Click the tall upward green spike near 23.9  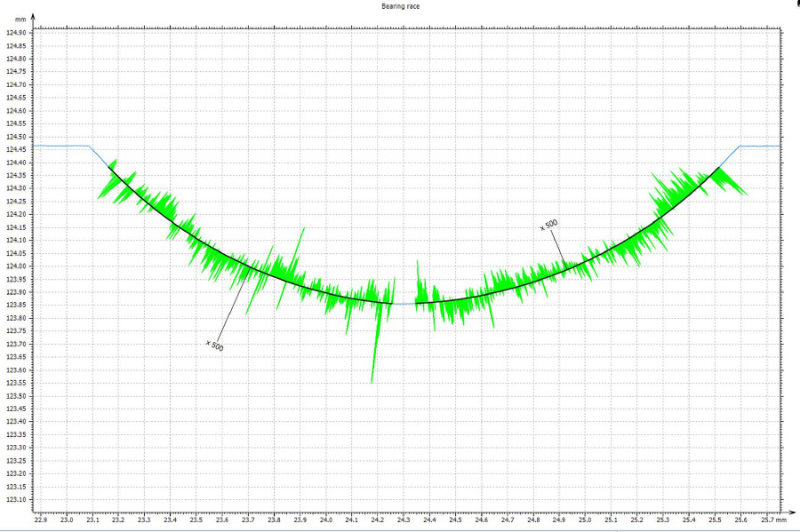(x=304, y=229)
